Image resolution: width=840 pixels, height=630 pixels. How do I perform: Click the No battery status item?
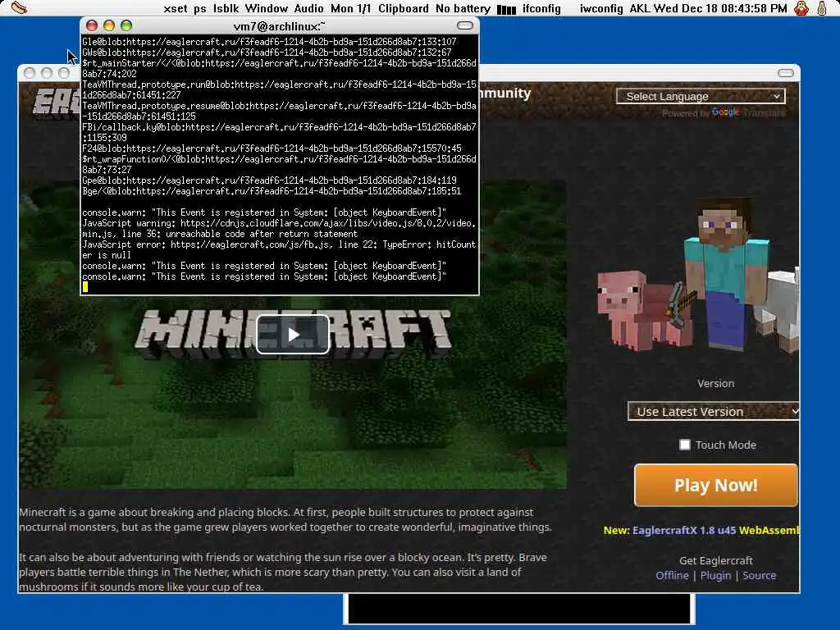coord(463,8)
